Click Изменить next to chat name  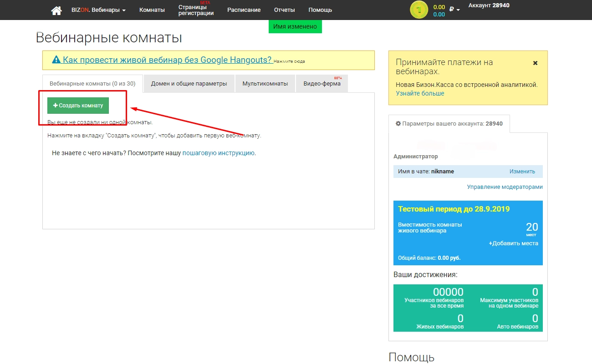522,172
